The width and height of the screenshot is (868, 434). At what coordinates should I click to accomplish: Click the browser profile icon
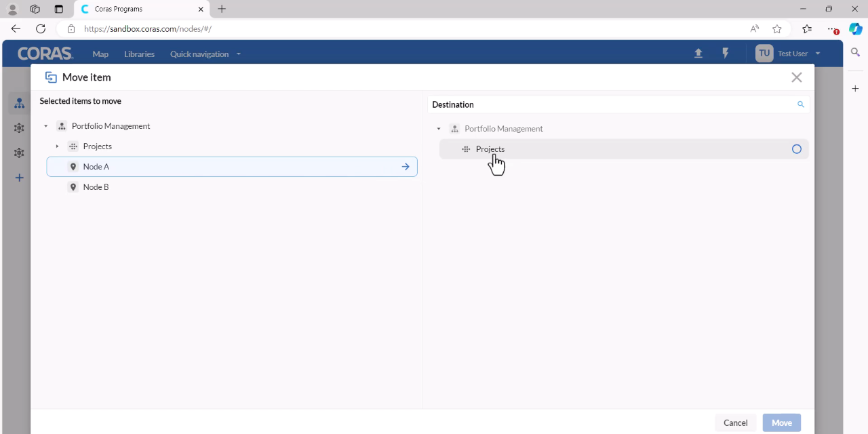[12, 9]
